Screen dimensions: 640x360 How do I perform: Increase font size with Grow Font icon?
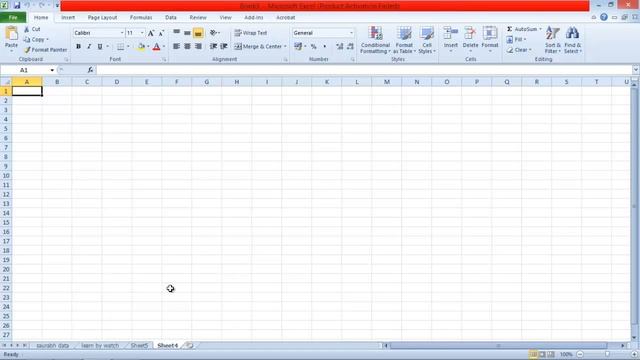click(151, 33)
